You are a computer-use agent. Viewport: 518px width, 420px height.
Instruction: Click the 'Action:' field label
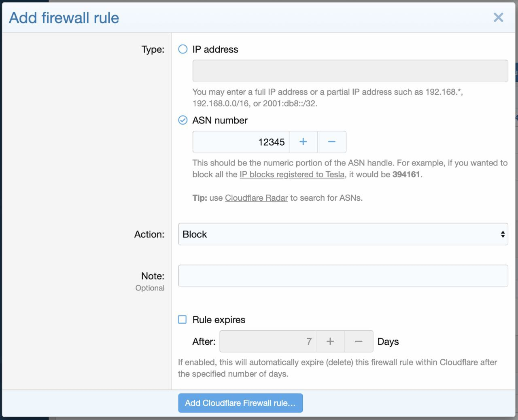(x=149, y=234)
